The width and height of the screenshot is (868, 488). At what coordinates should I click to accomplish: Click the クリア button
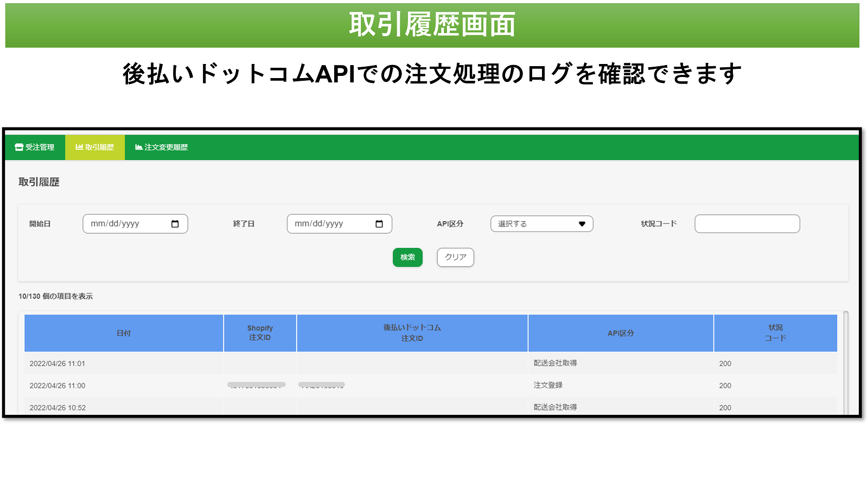[455, 258]
